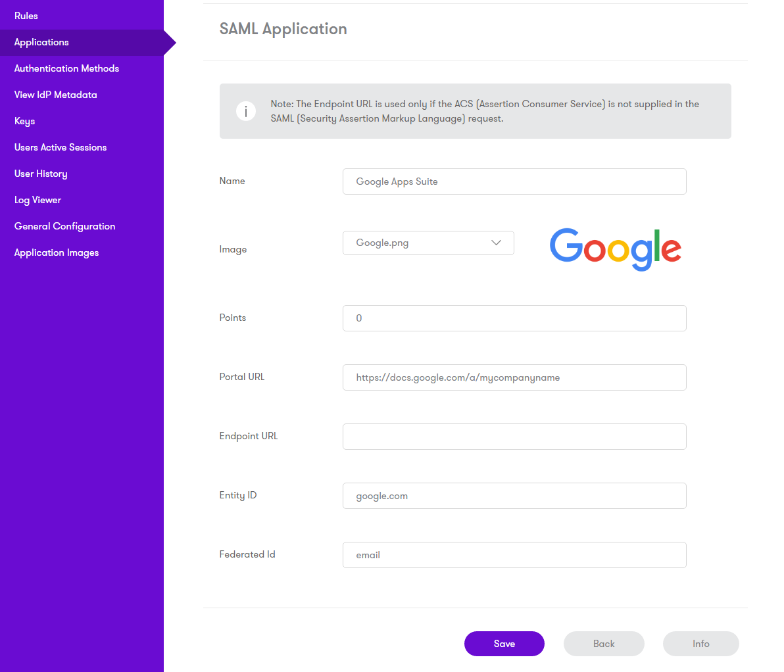The image size is (784, 672).
Task: Open the Application Images section
Action: pyautogui.click(x=56, y=252)
